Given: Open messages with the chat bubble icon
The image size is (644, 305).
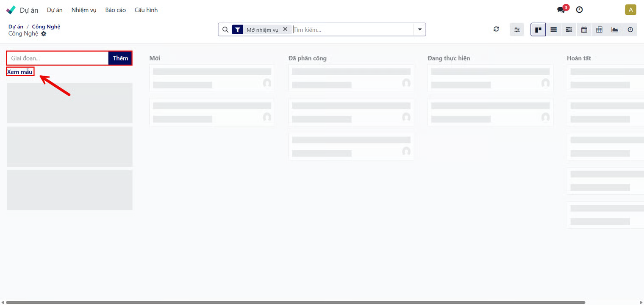Looking at the screenshot, I should [x=561, y=10].
